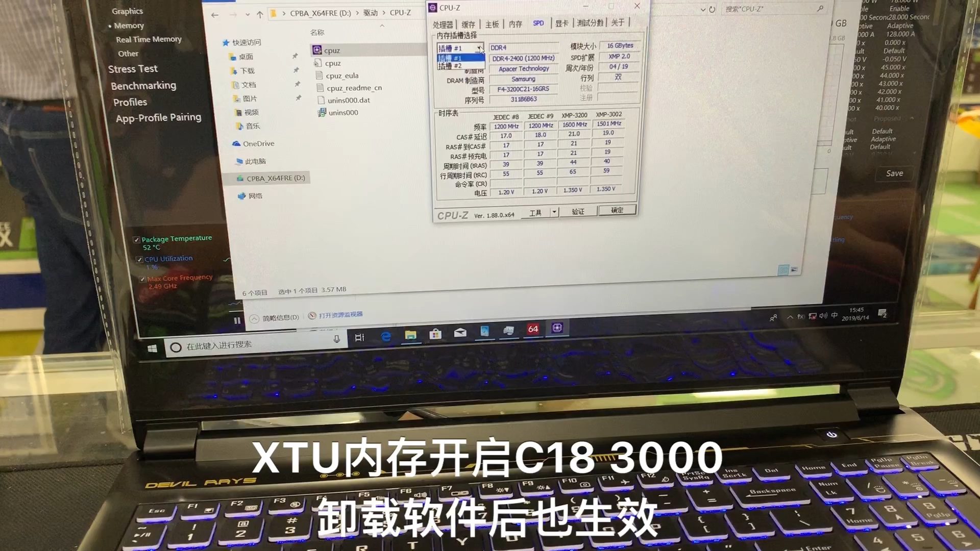Click 验证 (Validate) button in CPU-Z
This screenshot has width=980, height=551.
point(577,210)
